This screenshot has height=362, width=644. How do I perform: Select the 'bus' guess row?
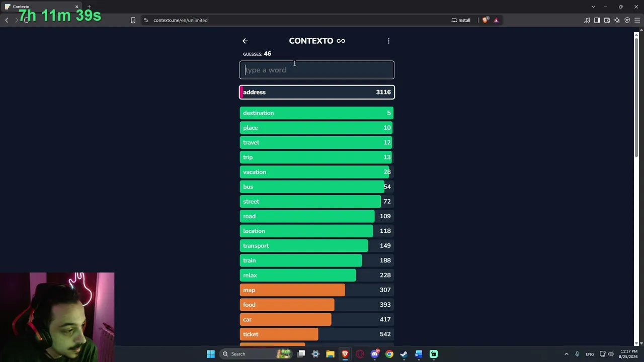317,187
